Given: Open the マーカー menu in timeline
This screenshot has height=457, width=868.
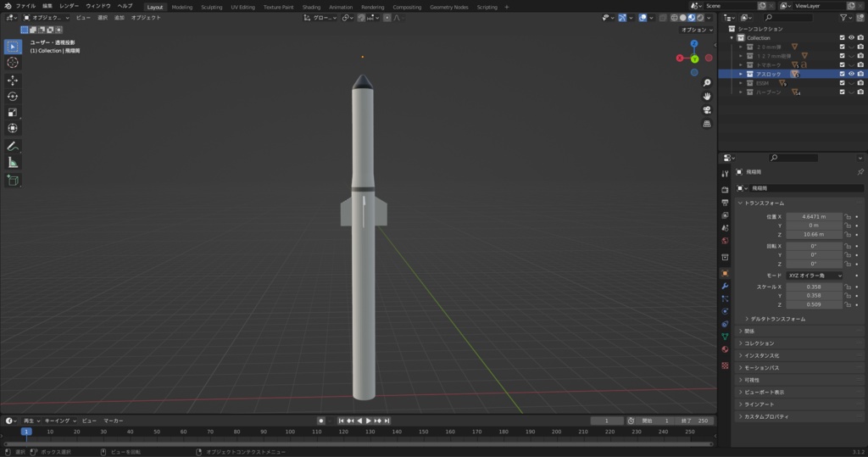Looking at the screenshot, I should [x=113, y=421].
